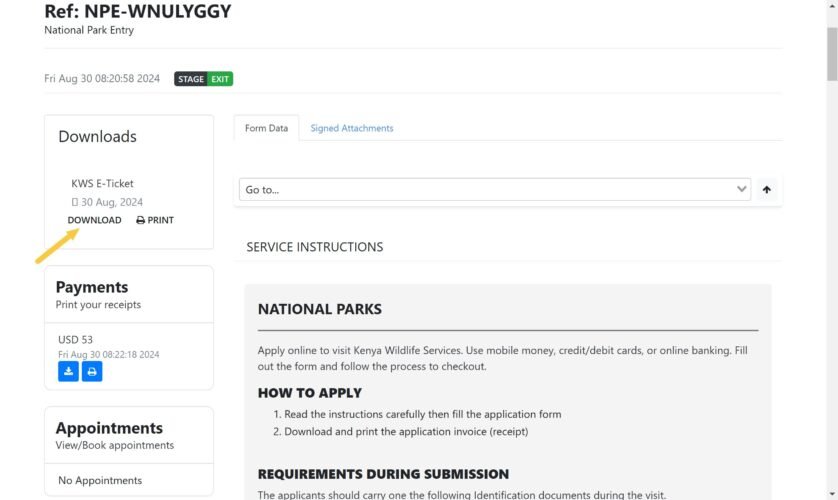The image size is (838, 500).
Task: Open the Go to... dropdown
Action: [495, 190]
